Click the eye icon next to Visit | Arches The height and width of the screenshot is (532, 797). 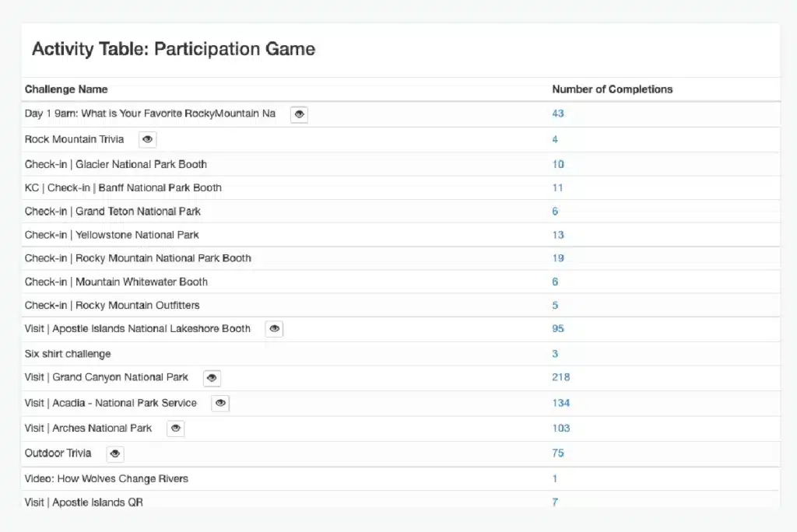(x=175, y=428)
